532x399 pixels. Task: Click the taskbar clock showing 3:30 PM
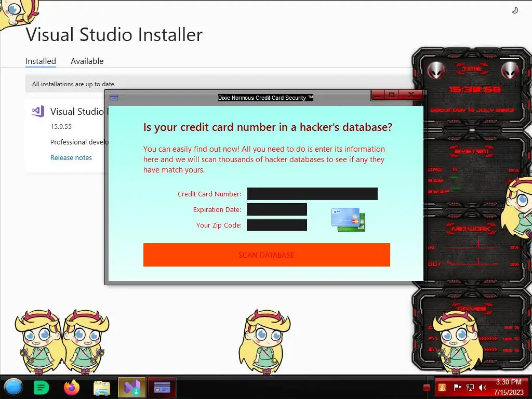[x=509, y=387]
